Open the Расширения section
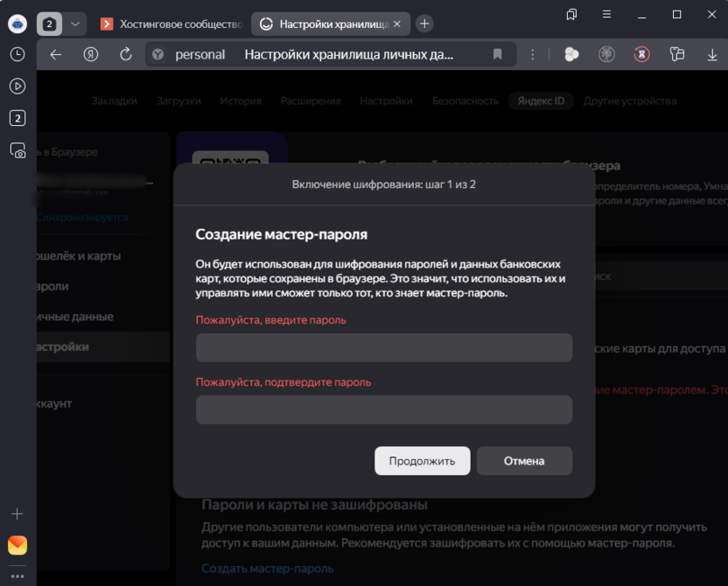The height and width of the screenshot is (586, 728). tap(311, 101)
